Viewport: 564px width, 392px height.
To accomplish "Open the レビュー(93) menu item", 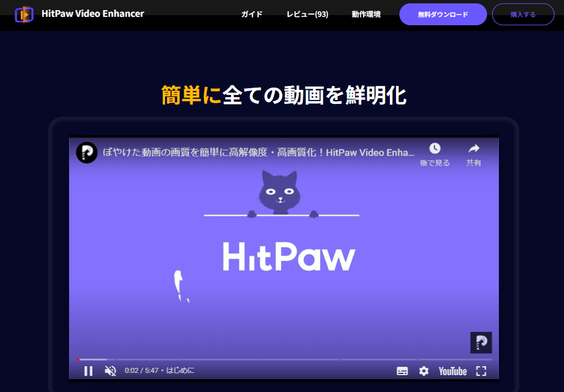I will click(307, 15).
